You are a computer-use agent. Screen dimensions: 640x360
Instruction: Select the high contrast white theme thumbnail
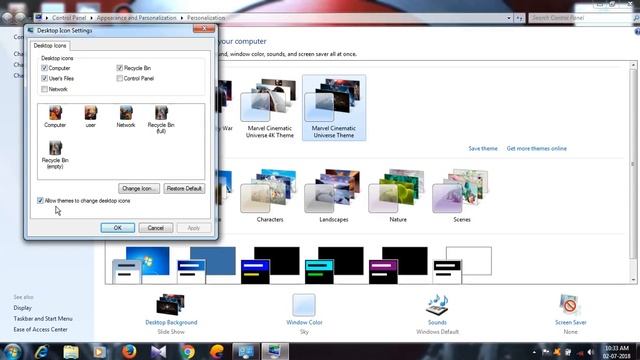tap(462, 265)
